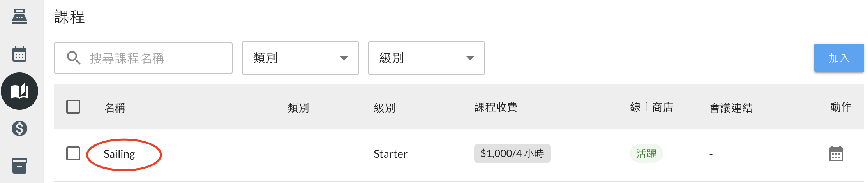868x183 pixels.
Task: Click the magnifier search icon
Action: coord(73,58)
